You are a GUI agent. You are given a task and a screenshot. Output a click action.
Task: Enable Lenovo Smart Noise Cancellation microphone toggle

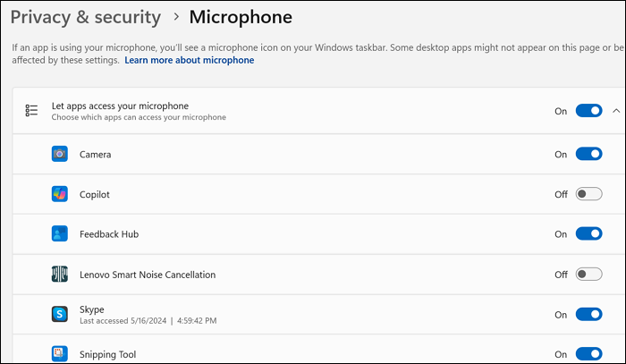(x=588, y=275)
